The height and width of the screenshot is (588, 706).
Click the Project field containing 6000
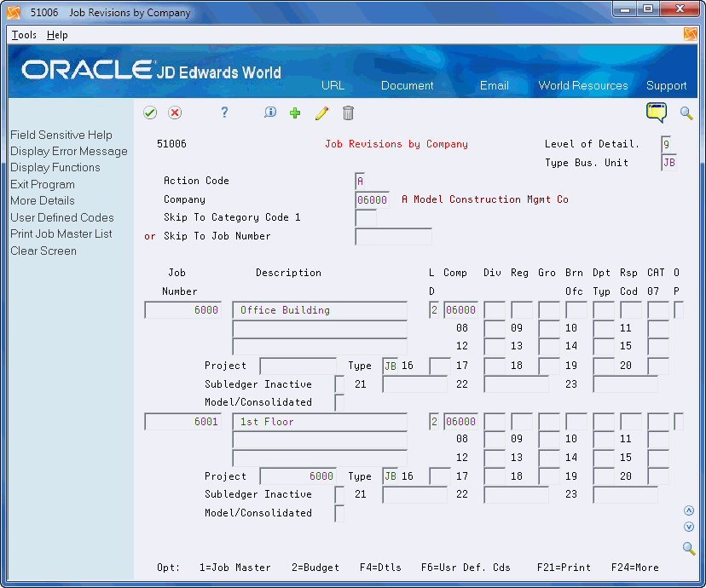(298, 476)
